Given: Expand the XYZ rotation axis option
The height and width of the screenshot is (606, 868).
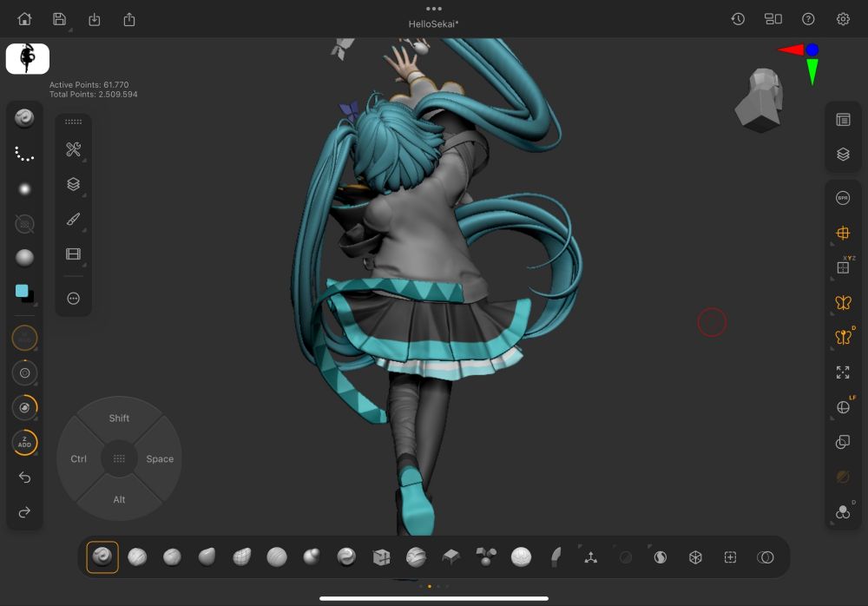Looking at the screenshot, I should pyautogui.click(x=843, y=267).
